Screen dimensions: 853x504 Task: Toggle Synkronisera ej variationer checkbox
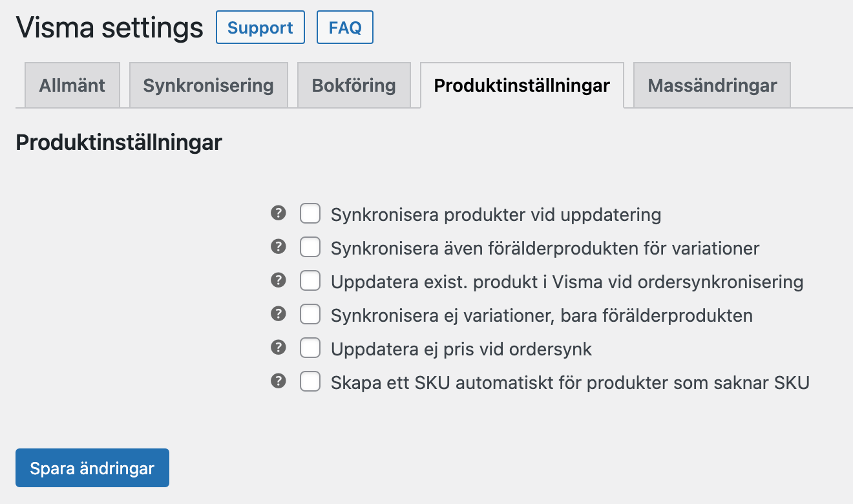pos(310,315)
